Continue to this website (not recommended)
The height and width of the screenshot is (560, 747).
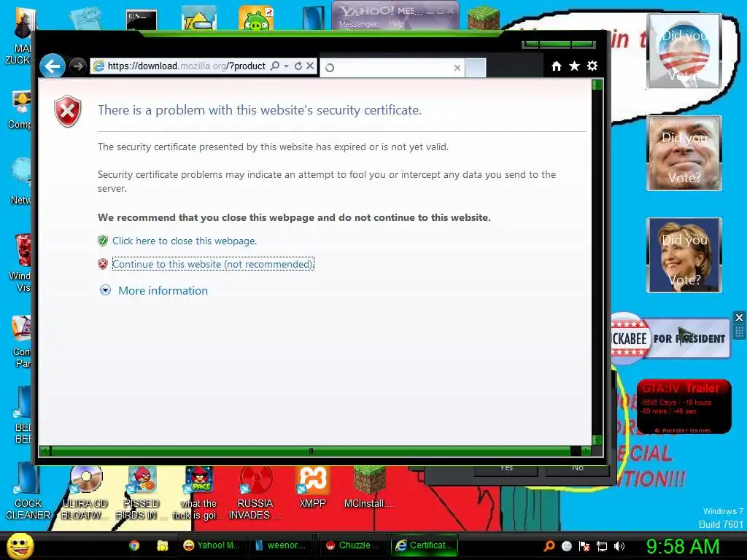tap(213, 264)
